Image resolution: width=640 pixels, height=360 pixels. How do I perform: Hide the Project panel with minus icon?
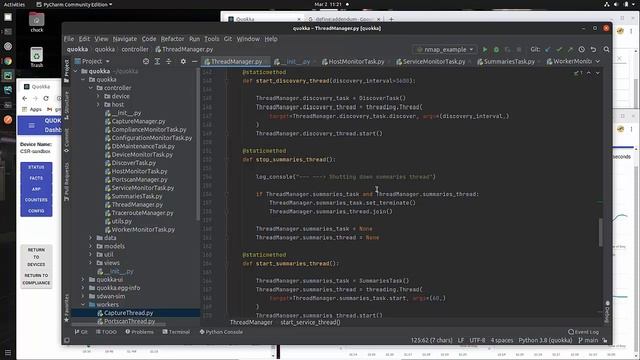(x=194, y=61)
